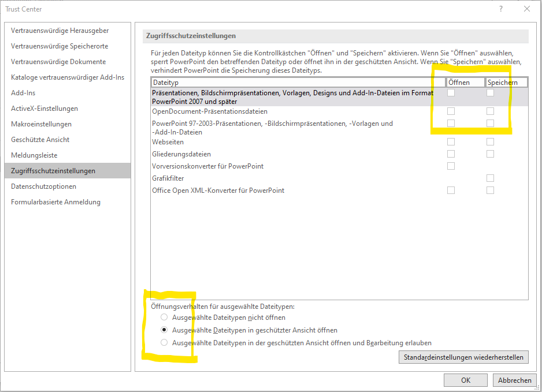The image size is (542, 392).
Task: Select 'Office Open XML-Konverter für PowerPoint' text
Action: [218, 191]
